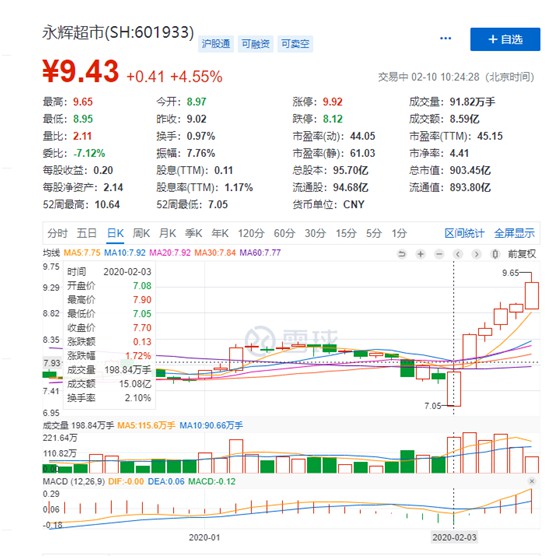
Task: Click the 2020-02-03 date marker
Action: point(454,537)
